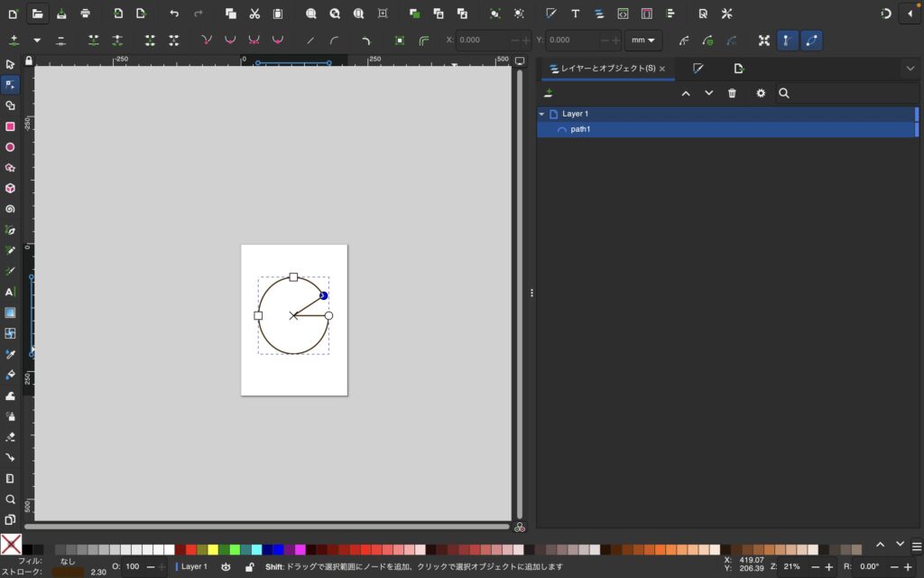Image resolution: width=924 pixels, height=578 pixels.
Task: Undo the last action
Action: click(x=174, y=14)
